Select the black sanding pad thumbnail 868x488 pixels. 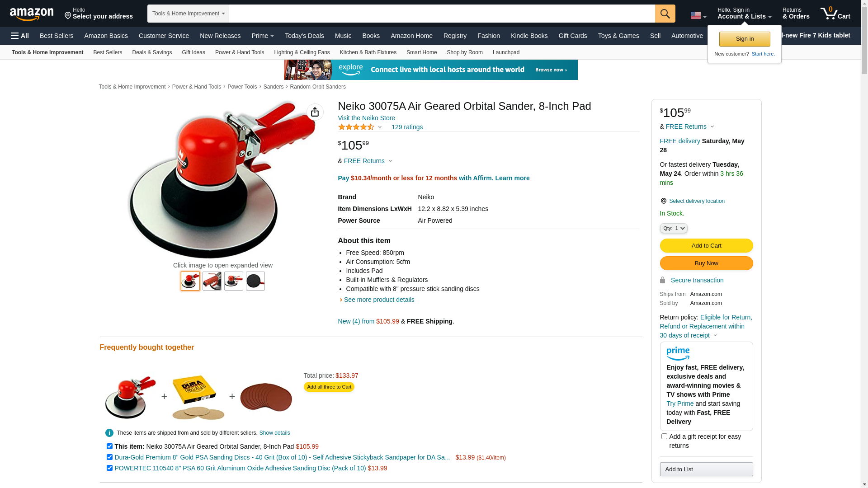(255, 281)
